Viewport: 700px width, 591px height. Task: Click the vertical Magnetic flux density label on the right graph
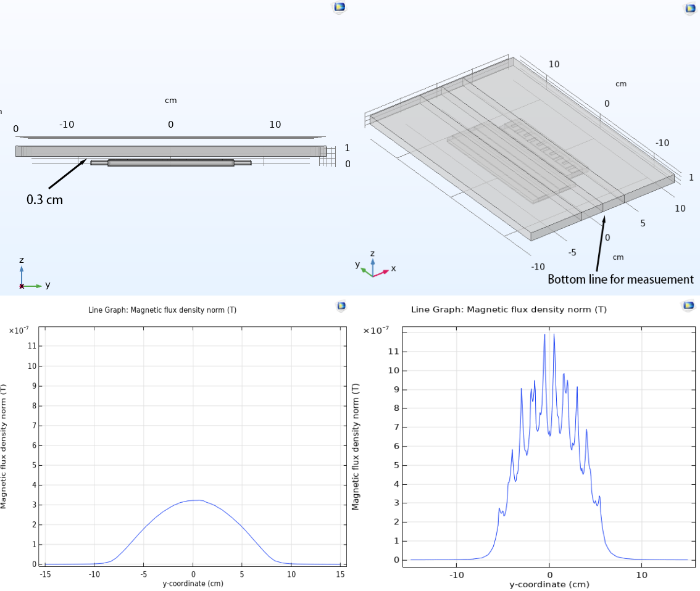click(355, 447)
